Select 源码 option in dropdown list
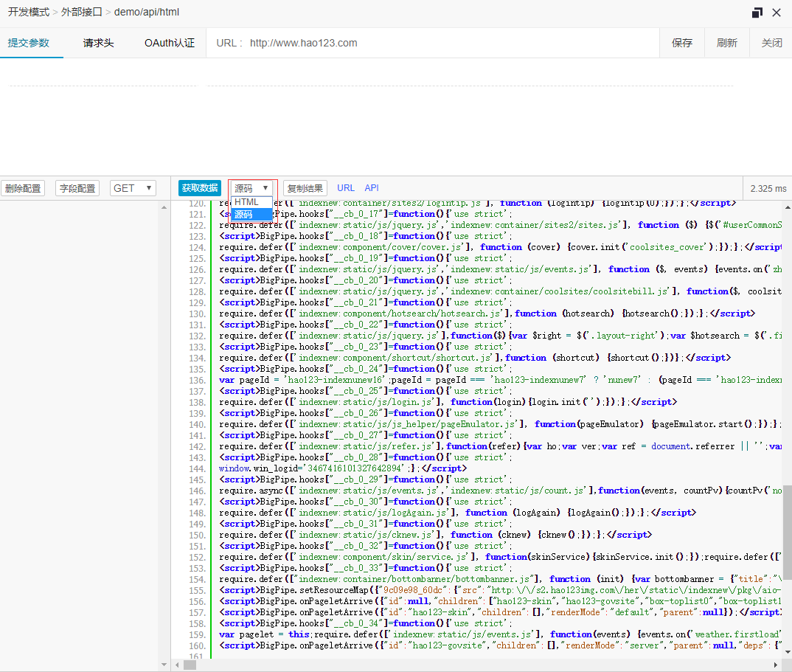The width and height of the screenshot is (792, 672). tap(251, 214)
